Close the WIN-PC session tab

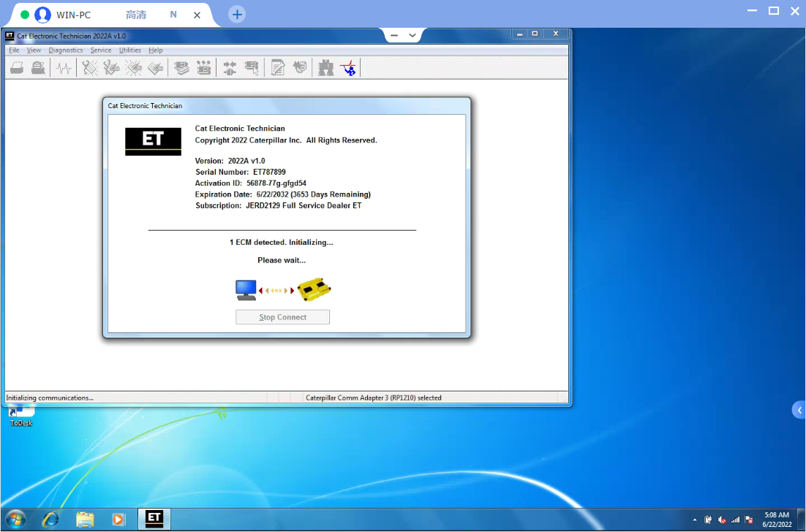coord(197,15)
